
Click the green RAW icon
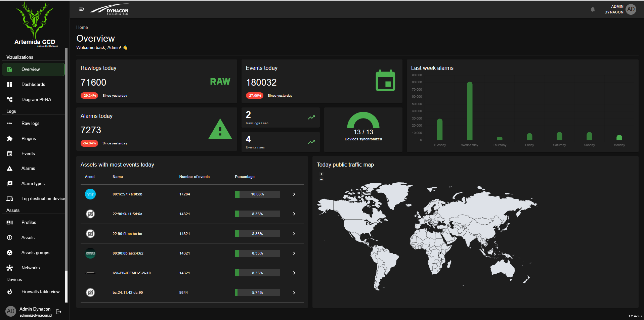pos(220,82)
